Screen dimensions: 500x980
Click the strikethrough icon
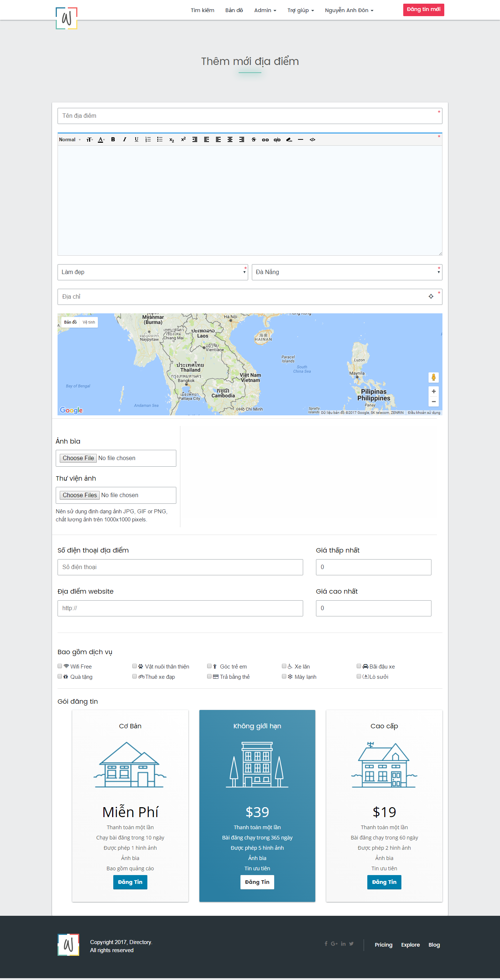[x=254, y=140]
